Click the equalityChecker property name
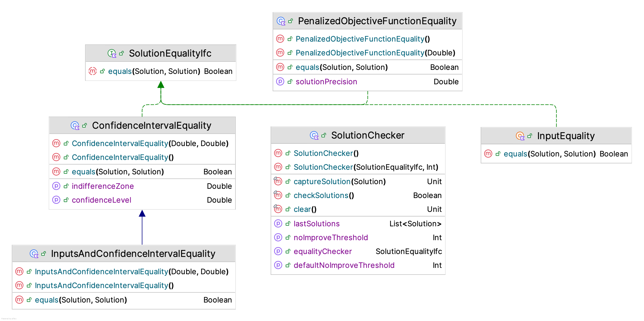The image size is (644, 321). [x=323, y=251]
